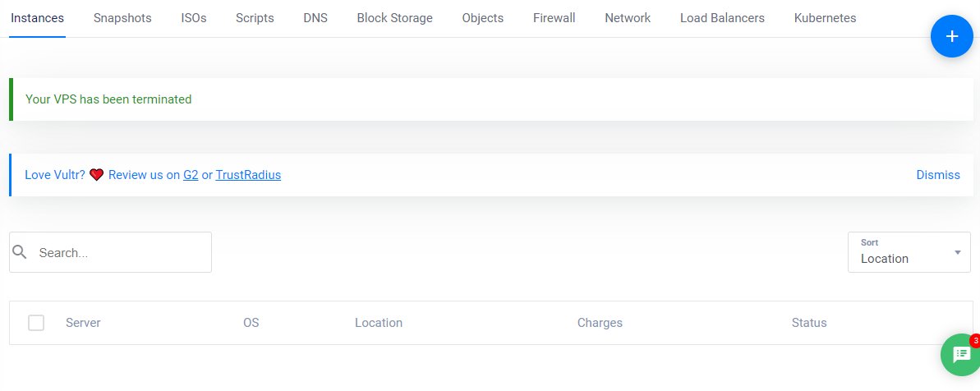Image resolution: width=980 pixels, height=391 pixels.
Task: Expand the Sort Location dropdown
Action: (904, 252)
